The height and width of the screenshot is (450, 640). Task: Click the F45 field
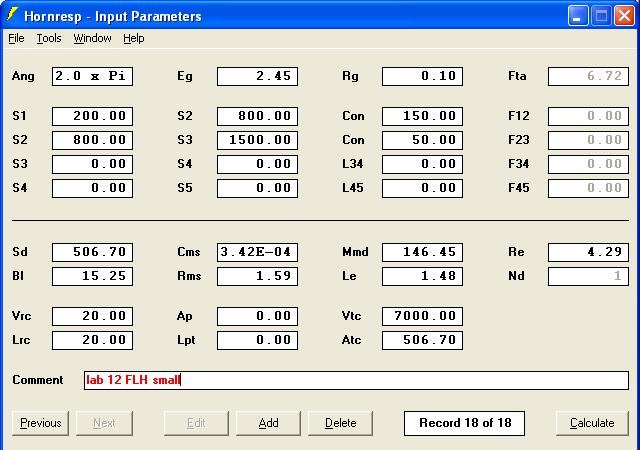coord(588,188)
